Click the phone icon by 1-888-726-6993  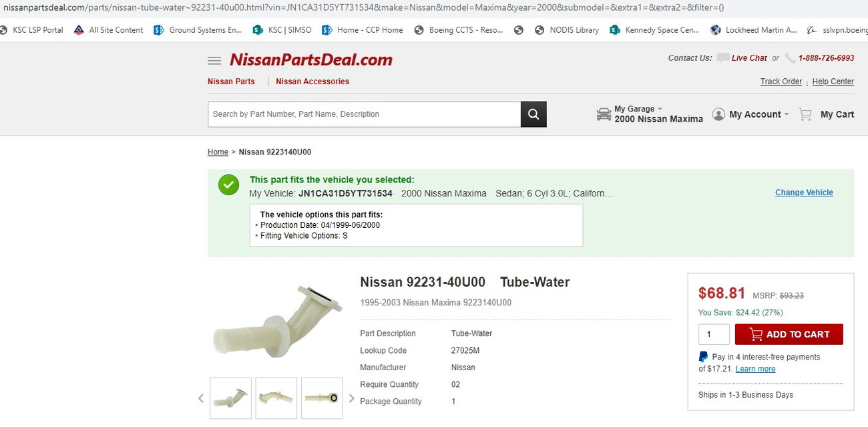tap(791, 58)
